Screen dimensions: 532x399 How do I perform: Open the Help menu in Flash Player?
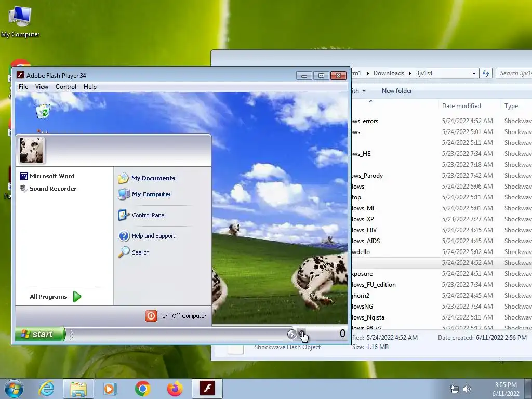90,87
